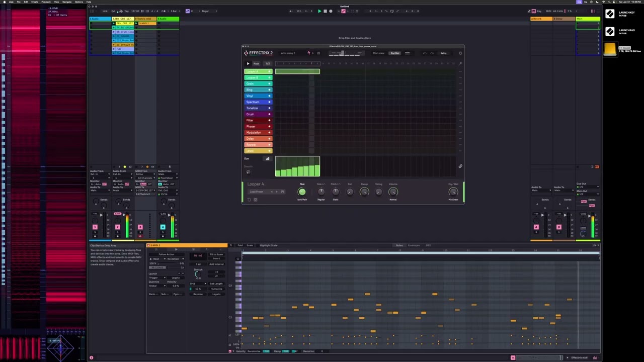Image resolution: width=644 pixels, height=362 pixels.
Task: Click the Humanize button in clip panel
Action: click(216, 289)
